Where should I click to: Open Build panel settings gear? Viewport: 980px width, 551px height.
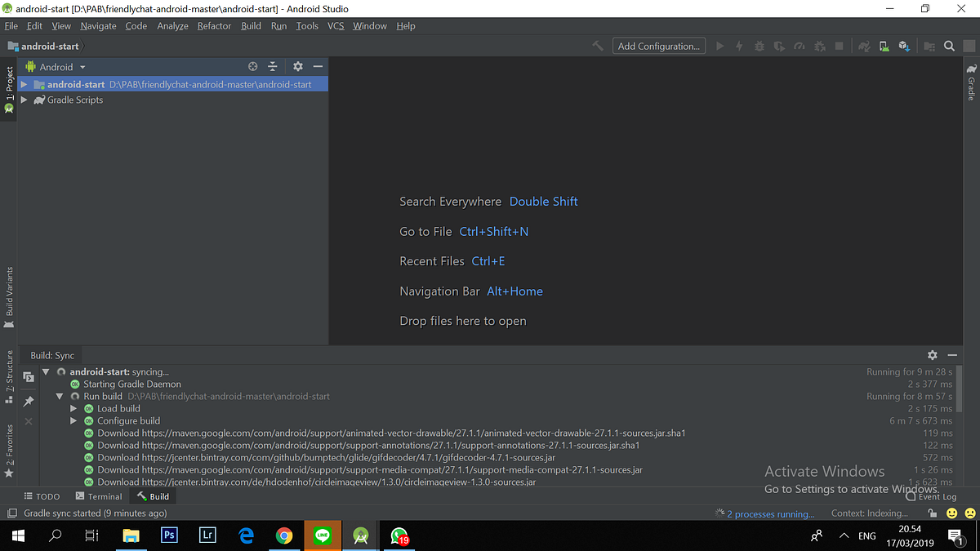932,355
